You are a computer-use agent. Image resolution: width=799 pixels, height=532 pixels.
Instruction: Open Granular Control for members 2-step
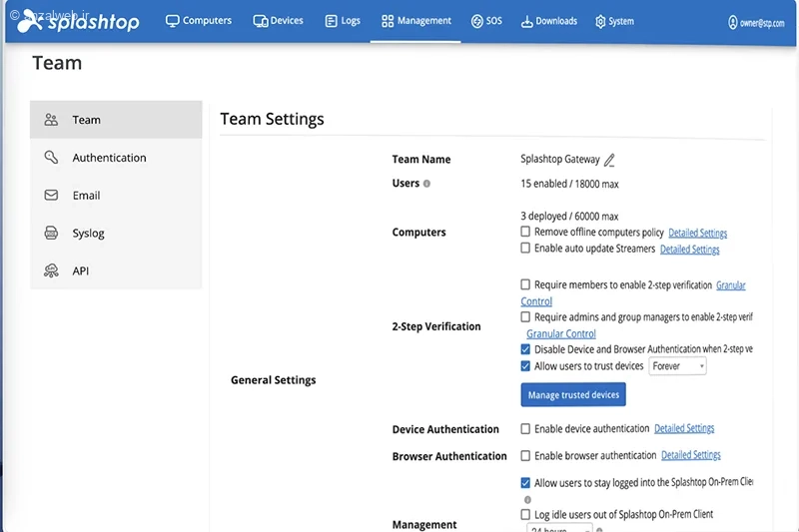click(x=731, y=285)
